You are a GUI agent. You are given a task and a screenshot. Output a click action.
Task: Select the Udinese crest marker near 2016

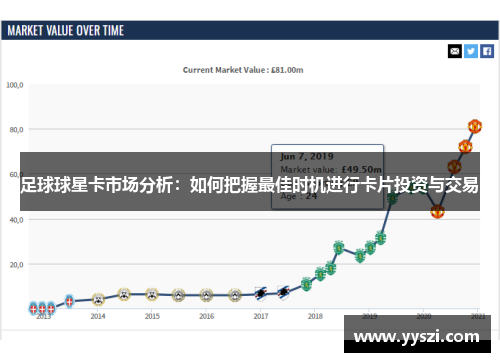pyautogui.click(x=206, y=295)
